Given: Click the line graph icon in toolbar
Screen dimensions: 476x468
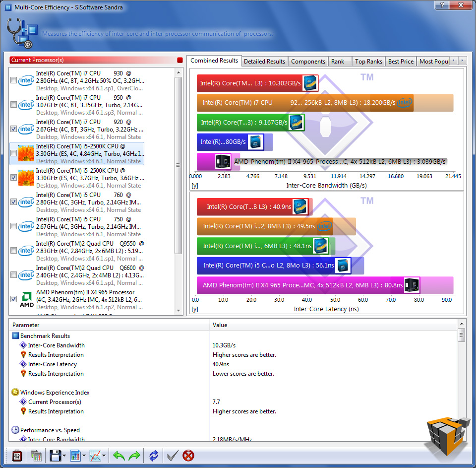Looking at the screenshot, I should tap(95, 456).
